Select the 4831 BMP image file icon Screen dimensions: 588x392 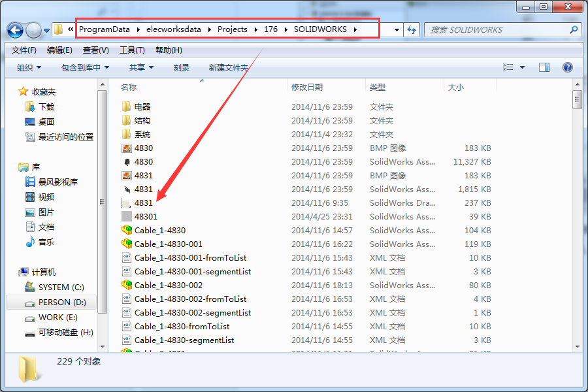(126, 176)
